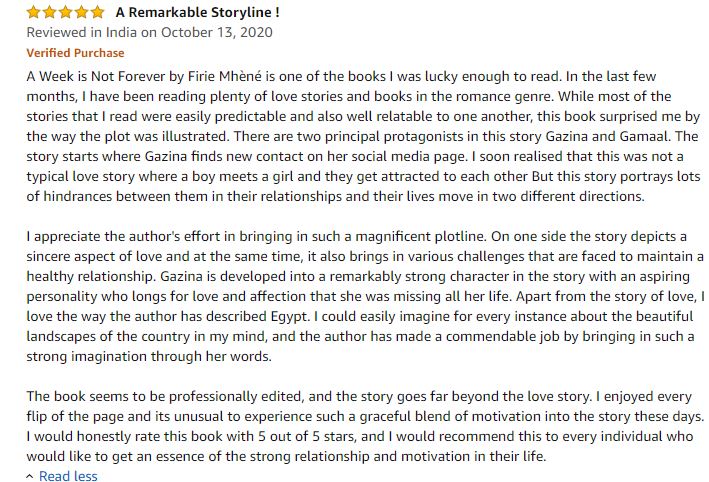The width and height of the screenshot is (709, 482).
Task: Click the first gold star in the rating
Action: point(33,12)
